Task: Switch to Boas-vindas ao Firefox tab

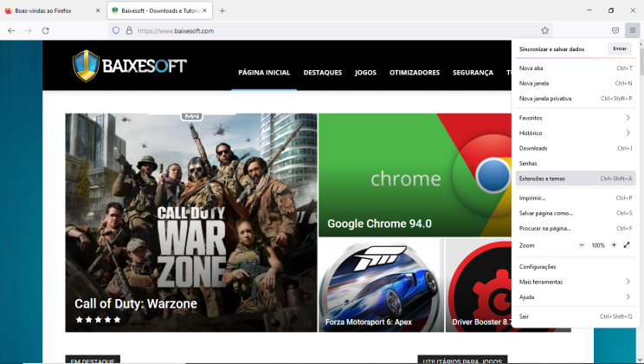Action: tap(53, 10)
